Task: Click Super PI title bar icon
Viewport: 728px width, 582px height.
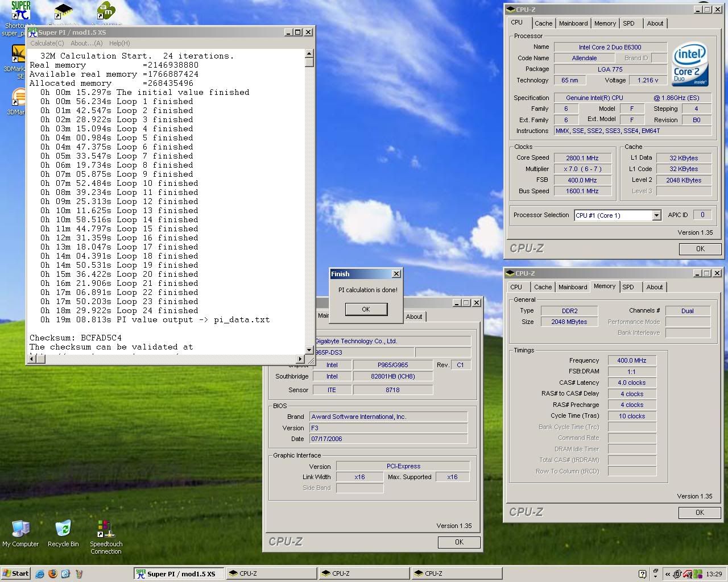Action: (33, 32)
